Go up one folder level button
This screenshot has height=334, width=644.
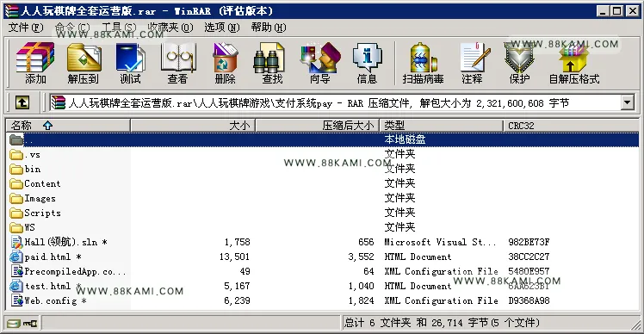(22, 102)
